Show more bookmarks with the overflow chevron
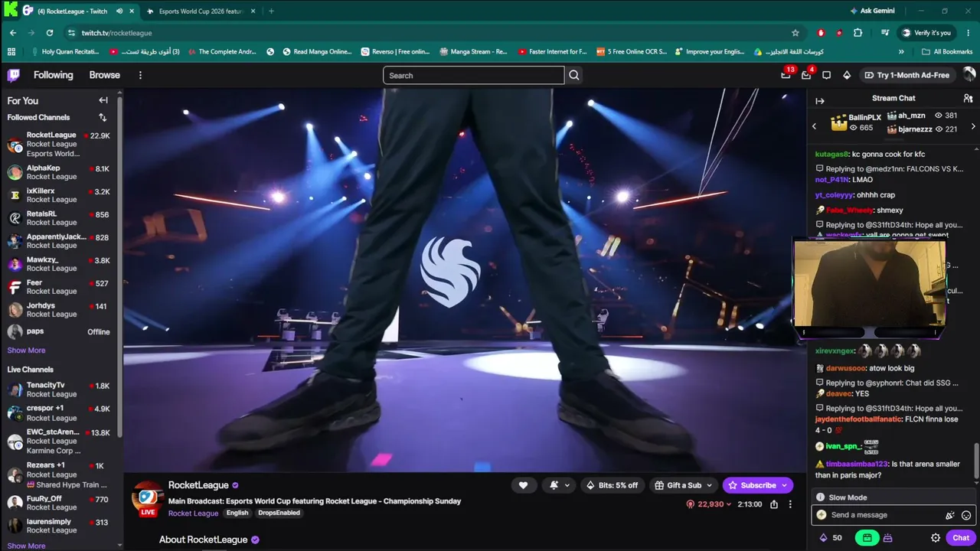The width and height of the screenshot is (980, 551). coord(901,52)
